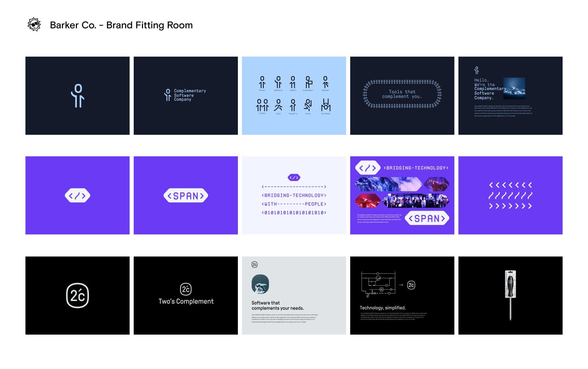Click the Barker Co. sun logo icon
The image size is (588, 369).
[34, 25]
